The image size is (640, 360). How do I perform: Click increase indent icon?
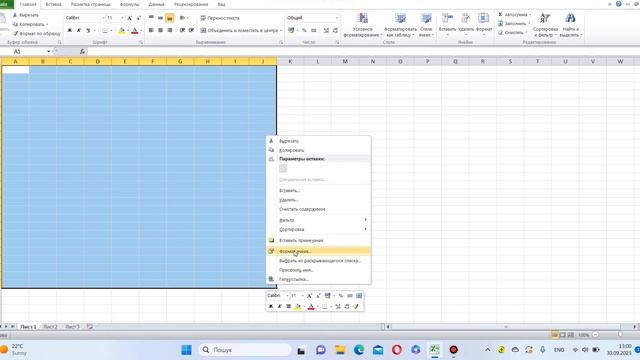191,30
